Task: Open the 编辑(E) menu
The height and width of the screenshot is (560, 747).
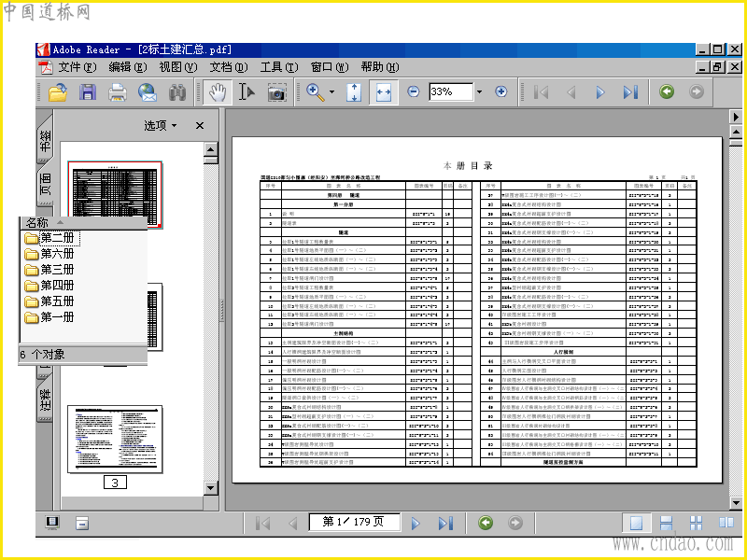Action: coord(127,67)
